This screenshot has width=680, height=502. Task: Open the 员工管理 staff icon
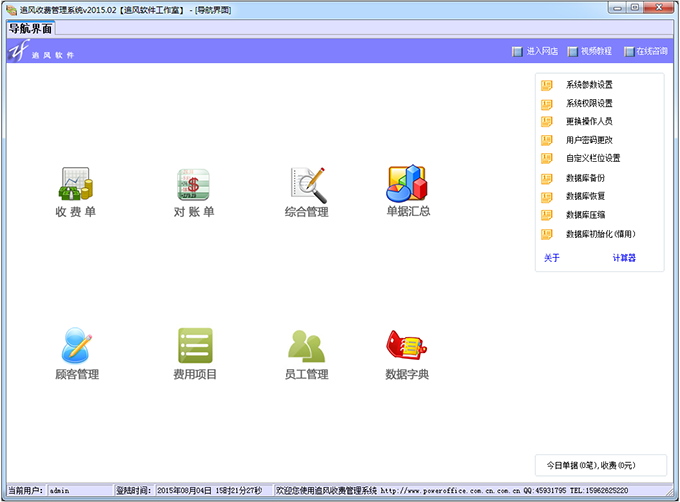307,346
